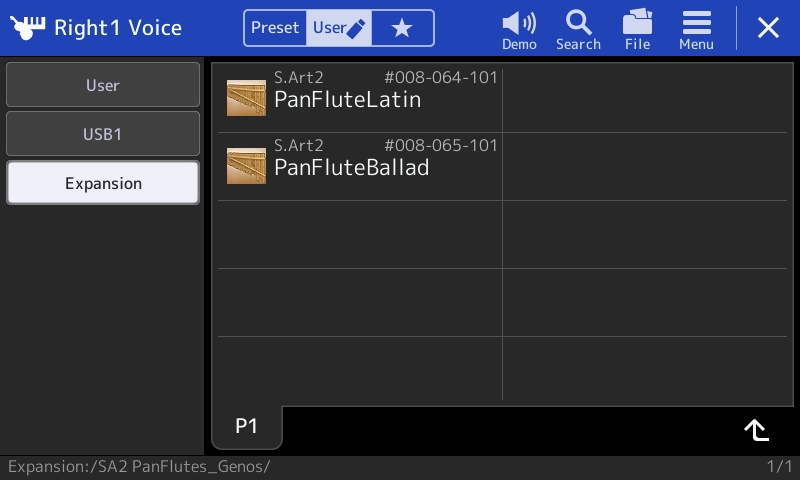Click the PanFluteLatin pan flute thumbnail
Screen dimensions: 800x480
(246, 98)
